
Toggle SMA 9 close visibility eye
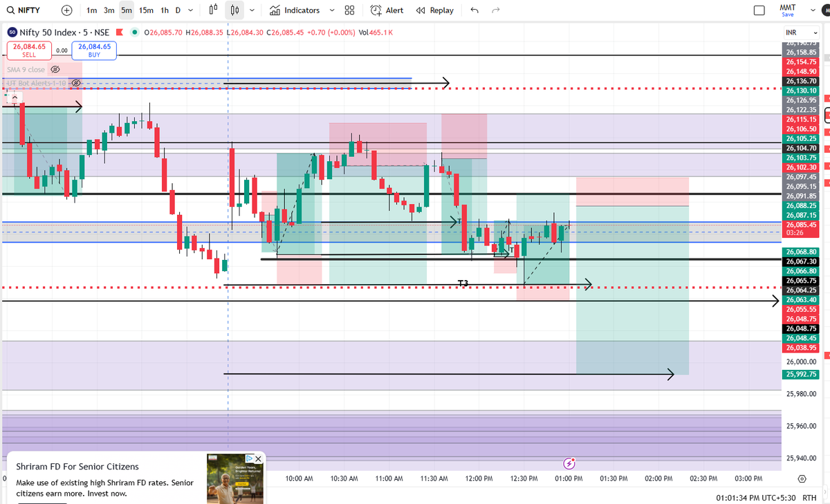tap(56, 69)
